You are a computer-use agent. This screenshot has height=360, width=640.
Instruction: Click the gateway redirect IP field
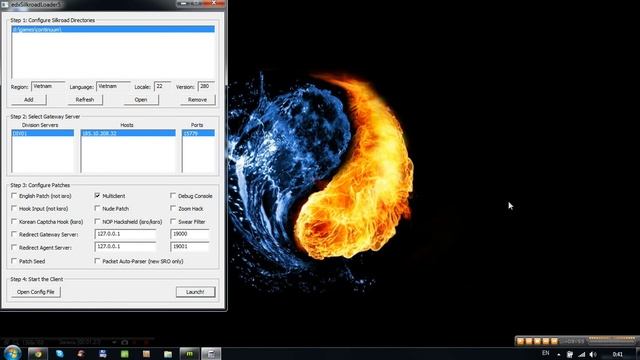125,234
